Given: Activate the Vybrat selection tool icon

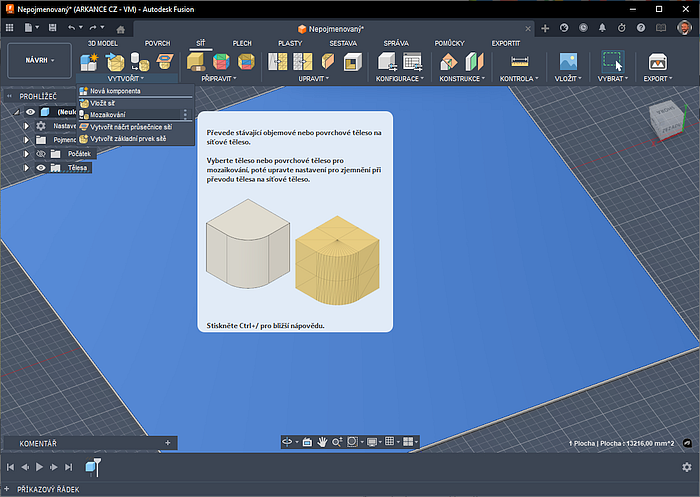Looking at the screenshot, I should 613,62.
